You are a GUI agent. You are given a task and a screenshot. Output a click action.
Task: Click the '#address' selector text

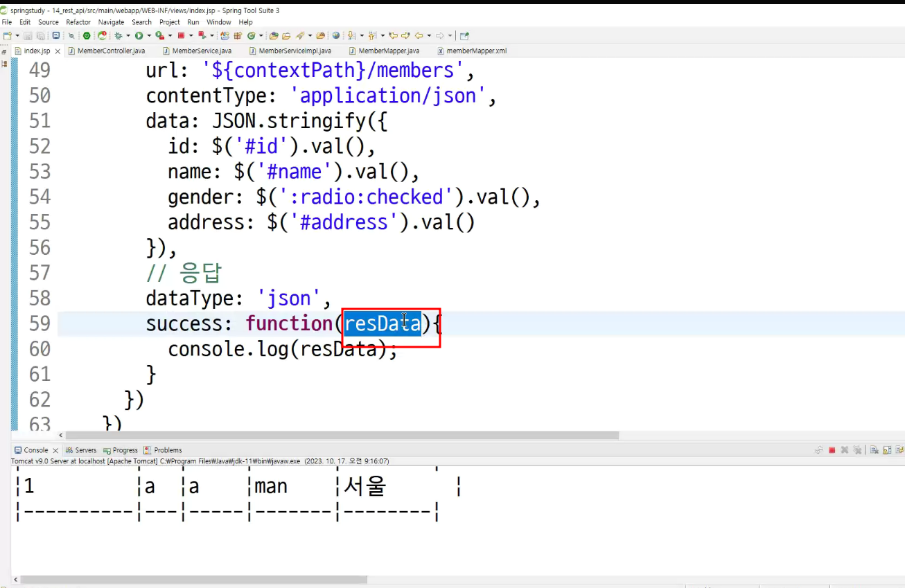(x=345, y=222)
